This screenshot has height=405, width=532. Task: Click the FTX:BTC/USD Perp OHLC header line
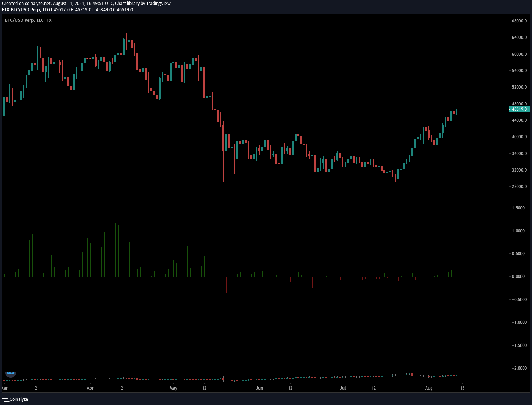click(68, 9)
